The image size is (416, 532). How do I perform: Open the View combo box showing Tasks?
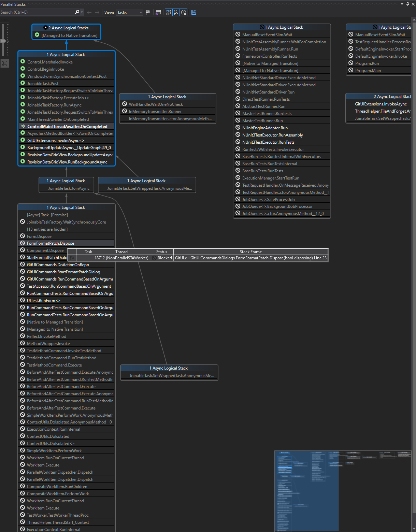pos(130,12)
